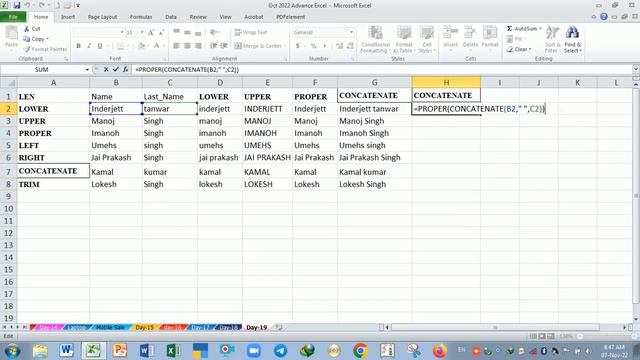This screenshot has width=640, height=360.
Task: Open Google Chrome from the taskbar
Action: click(x=360, y=351)
